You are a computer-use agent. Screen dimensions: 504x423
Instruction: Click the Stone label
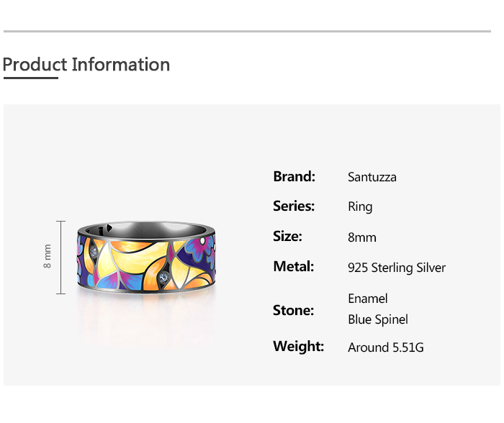pos(293,311)
